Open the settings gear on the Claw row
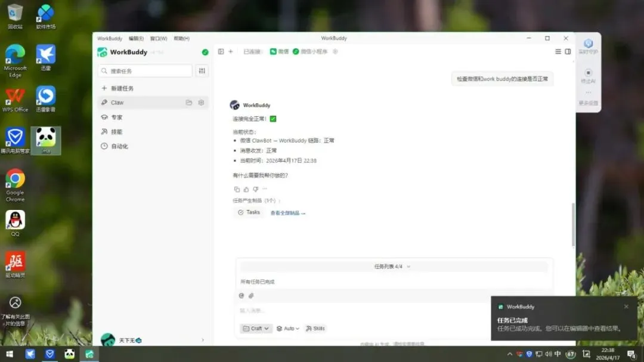 (x=202, y=103)
